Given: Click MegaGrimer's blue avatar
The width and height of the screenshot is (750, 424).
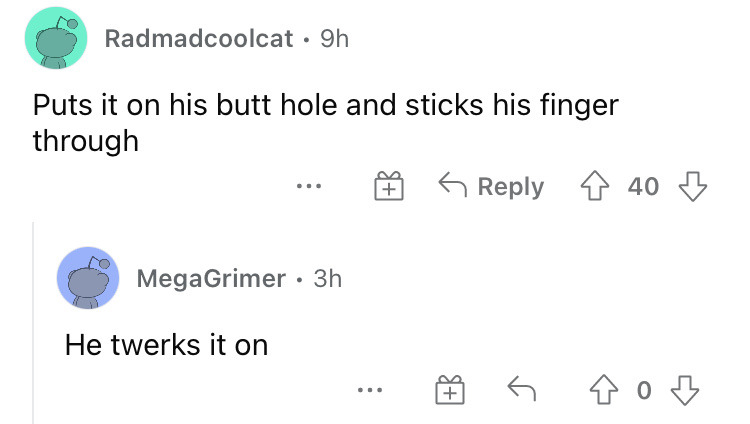Looking at the screenshot, I should pos(88,278).
